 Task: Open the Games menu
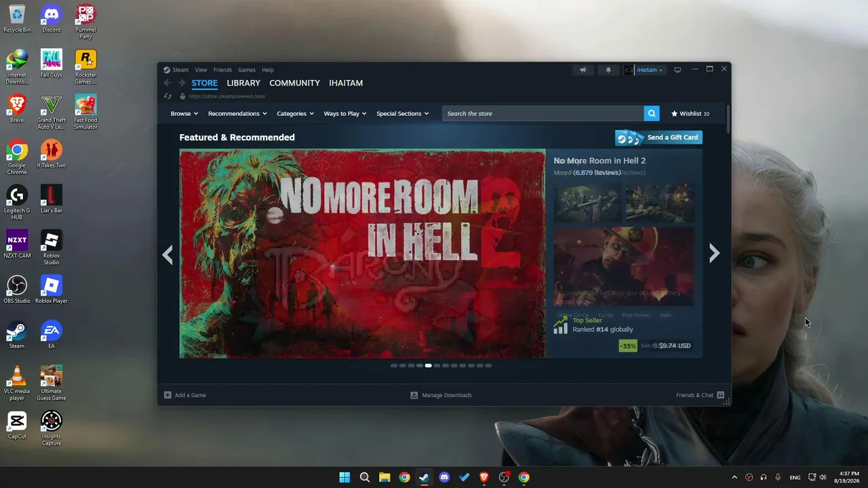[247, 70]
